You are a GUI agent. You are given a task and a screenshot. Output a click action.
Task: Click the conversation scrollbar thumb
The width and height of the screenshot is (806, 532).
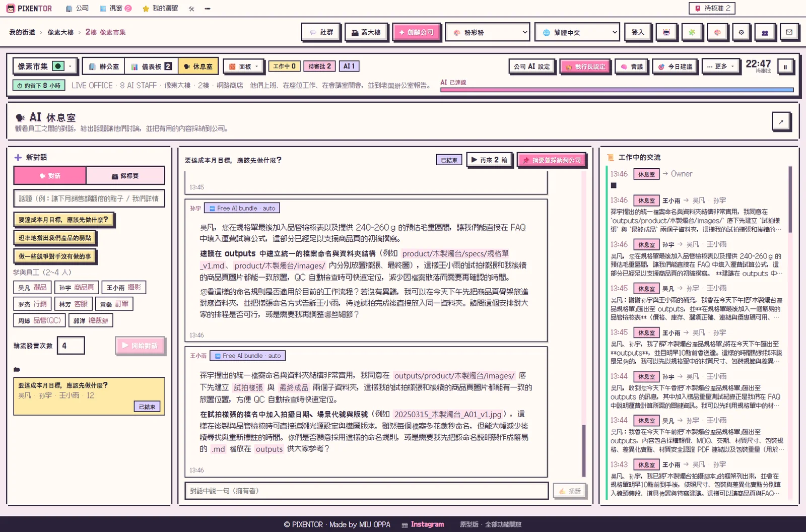(584, 450)
